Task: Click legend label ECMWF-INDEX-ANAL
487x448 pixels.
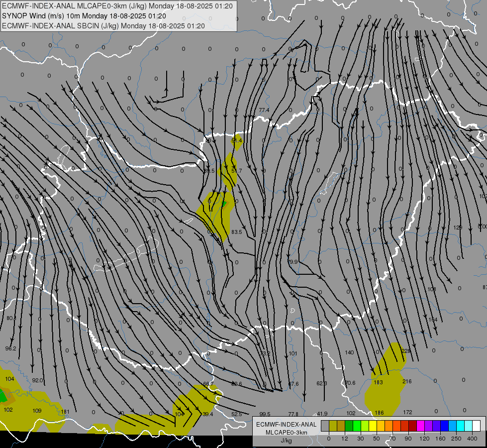Action: click(x=287, y=425)
